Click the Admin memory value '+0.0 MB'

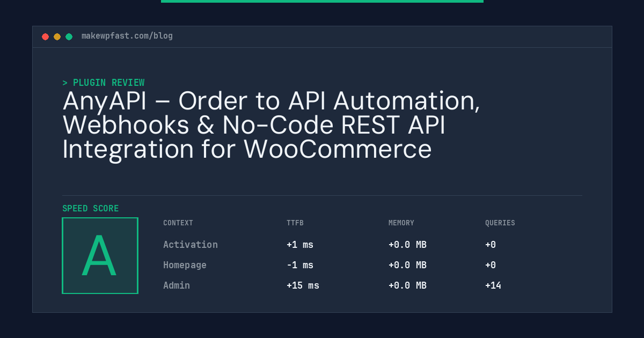407,285
